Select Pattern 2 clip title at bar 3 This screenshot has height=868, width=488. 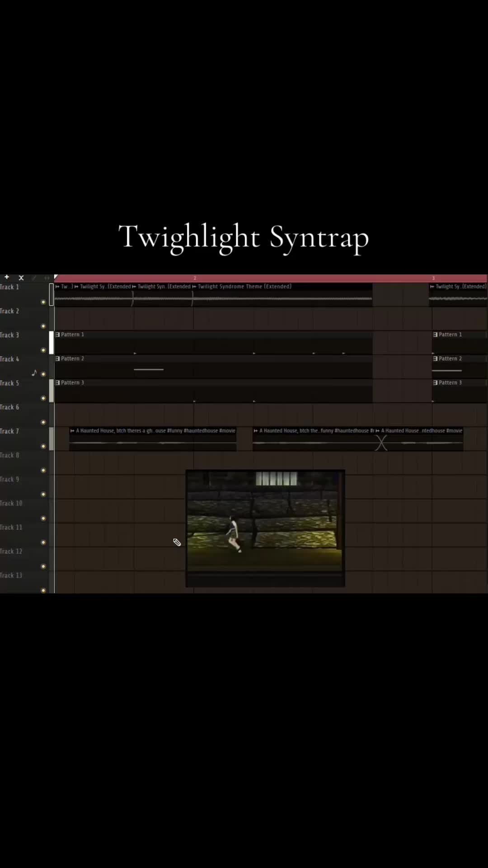[450, 359]
